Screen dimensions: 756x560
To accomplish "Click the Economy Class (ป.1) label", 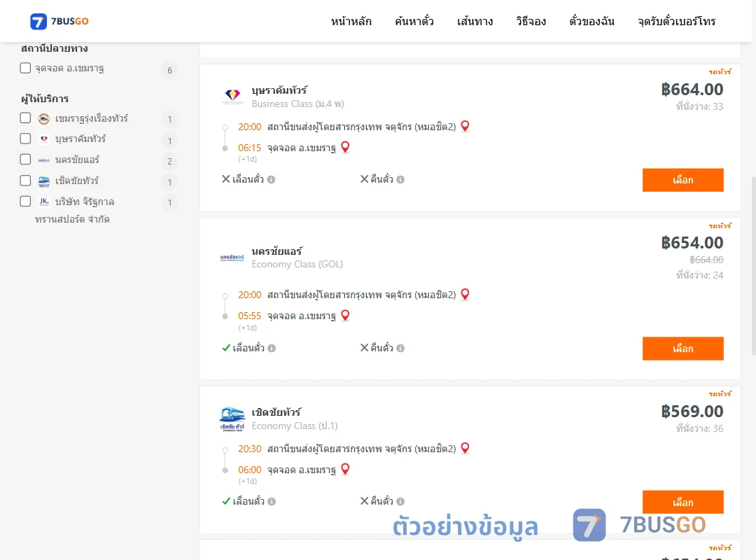I will click(295, 426).
